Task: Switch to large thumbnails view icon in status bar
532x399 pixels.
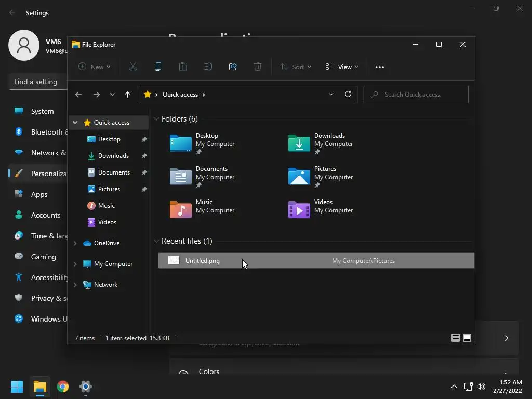Action: tap(467, 338)
